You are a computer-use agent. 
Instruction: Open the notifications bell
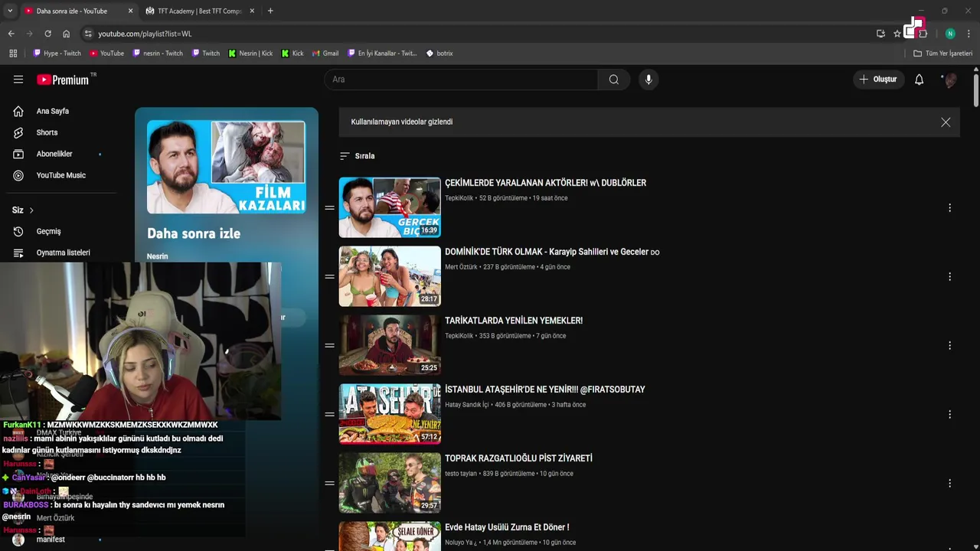click(x=920, y=80)
